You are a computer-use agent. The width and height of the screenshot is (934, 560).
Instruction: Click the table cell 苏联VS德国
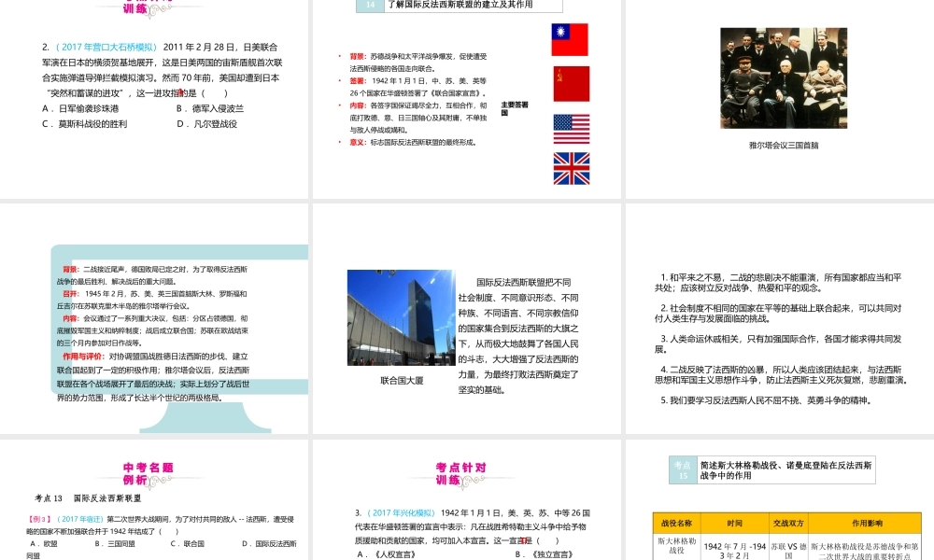pos(788,551)
